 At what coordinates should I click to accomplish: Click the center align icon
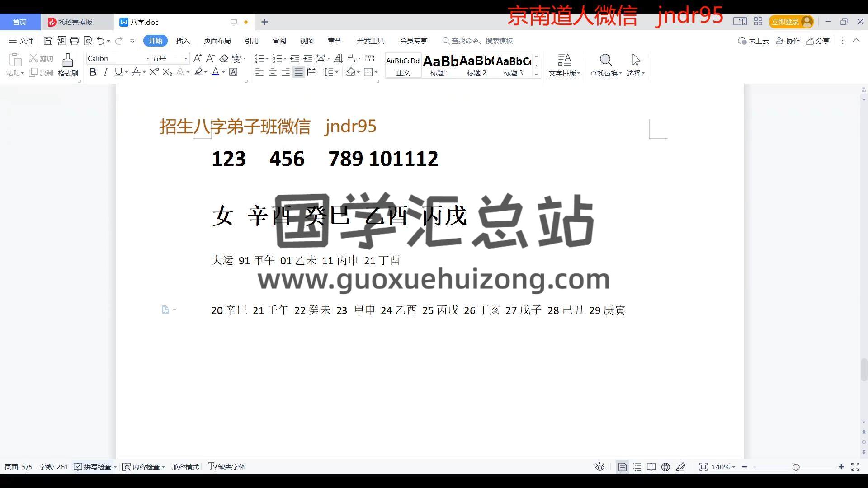pos(272,72)
